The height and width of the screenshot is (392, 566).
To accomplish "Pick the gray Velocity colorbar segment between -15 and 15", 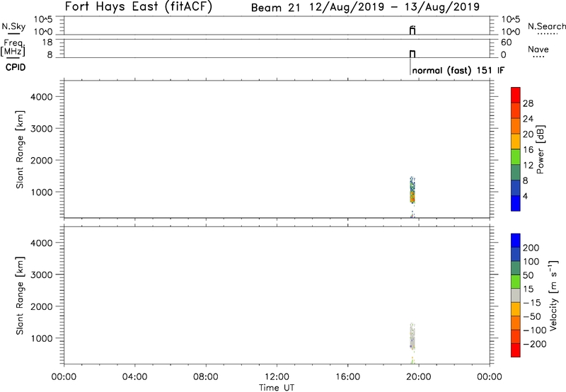I will pyautogui.click(x=516, y=296).
